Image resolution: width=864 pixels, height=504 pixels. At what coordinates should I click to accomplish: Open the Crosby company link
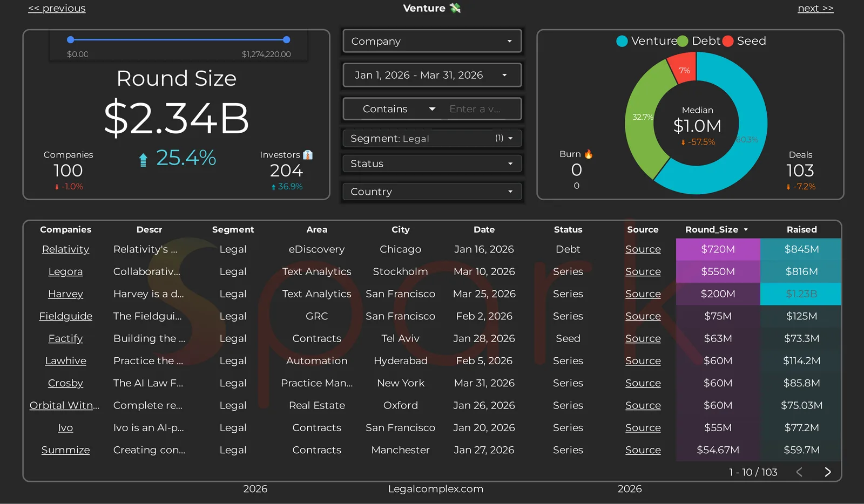point(65,383)
